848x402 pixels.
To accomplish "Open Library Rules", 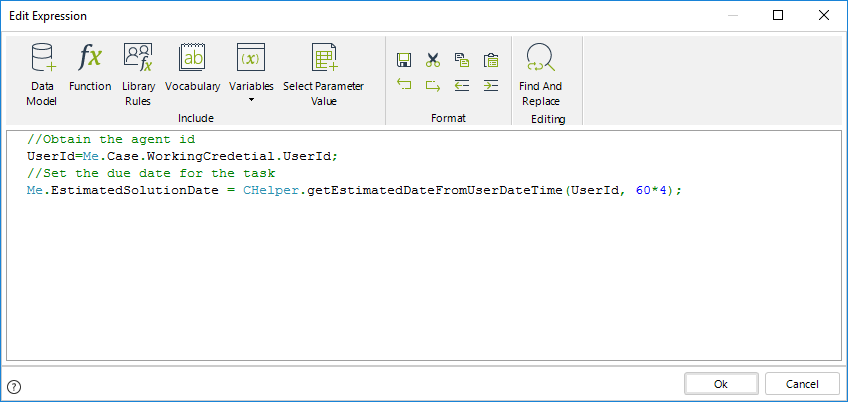I will (138, 74).
